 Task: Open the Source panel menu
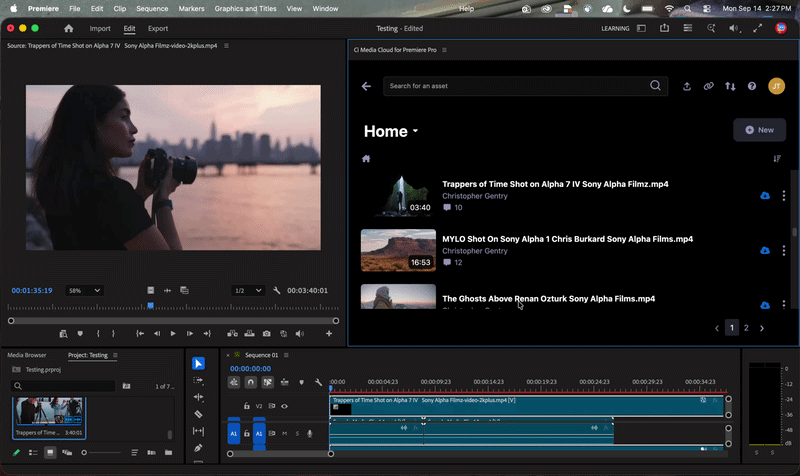pyautogui.click(x=226, y=45)
